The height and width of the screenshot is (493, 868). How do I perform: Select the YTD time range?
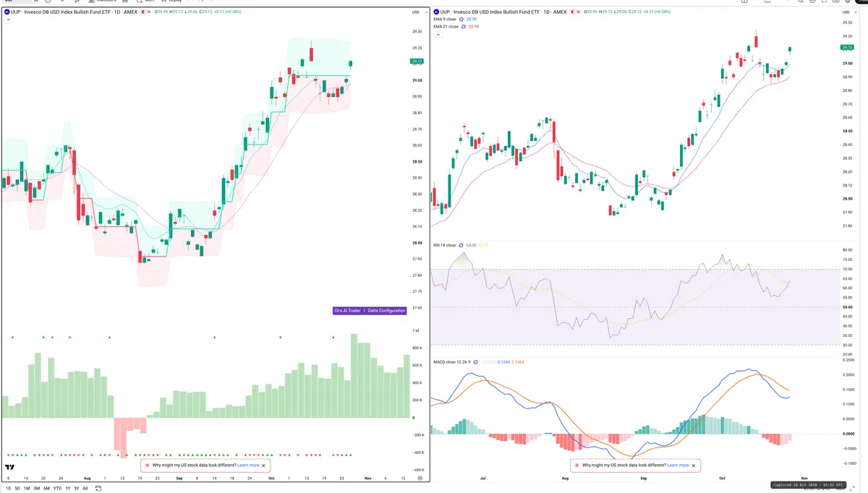pos(58,489)
